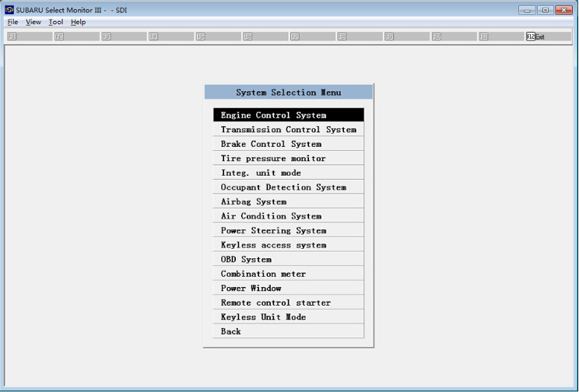This screenshot has width=579, height=392.
Task: Open Tire pressure monitor
Action: [x=289, y=158]
